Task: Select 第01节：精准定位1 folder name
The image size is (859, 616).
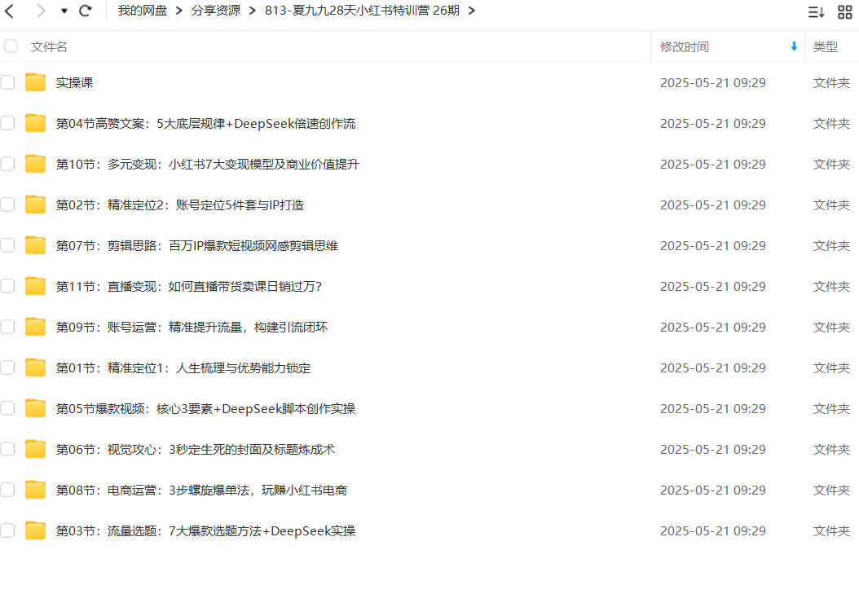Action: click(x=183, y=368)
